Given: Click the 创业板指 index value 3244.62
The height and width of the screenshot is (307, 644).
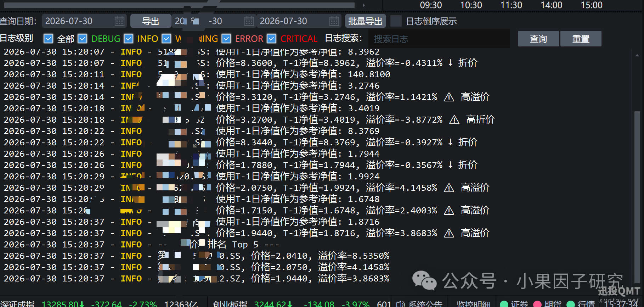Looking at the screenshot, I should [273, 304].
